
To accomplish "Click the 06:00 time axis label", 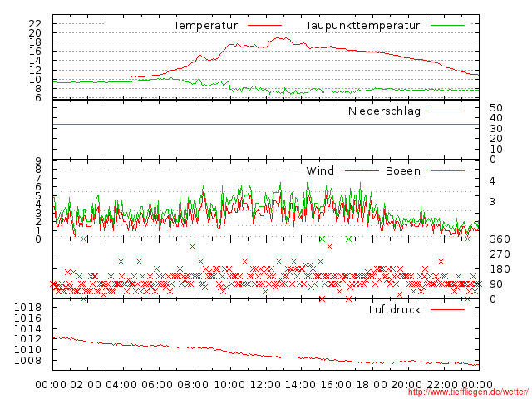I will pos(157,385).
